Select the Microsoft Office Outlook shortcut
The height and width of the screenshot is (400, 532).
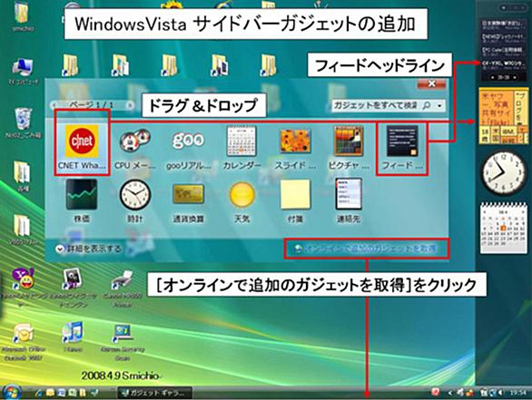pos(23,341)
